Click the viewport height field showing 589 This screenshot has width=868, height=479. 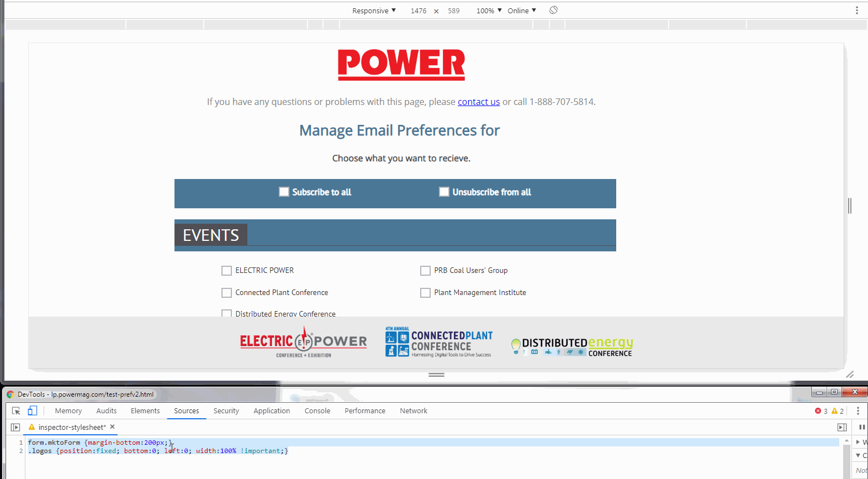pyautogui.click(x=454, y=10)
